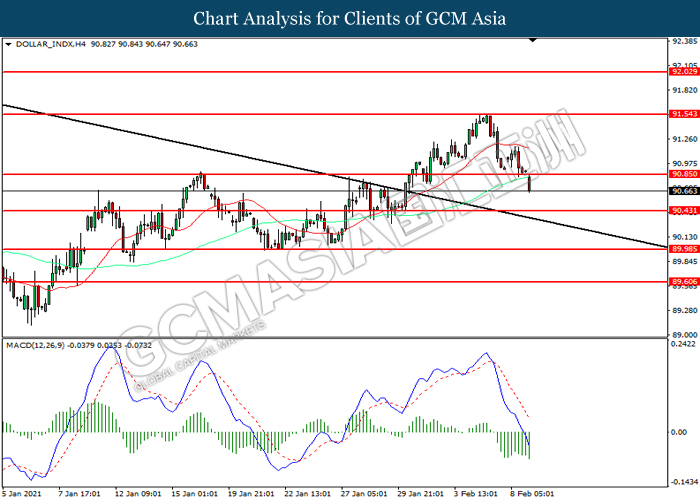Image resolution: width=700 pixels, height=500 pixels.
Task: Select the DOLLAR_INDX.H4 symbol label
Action: pos(50,44)
